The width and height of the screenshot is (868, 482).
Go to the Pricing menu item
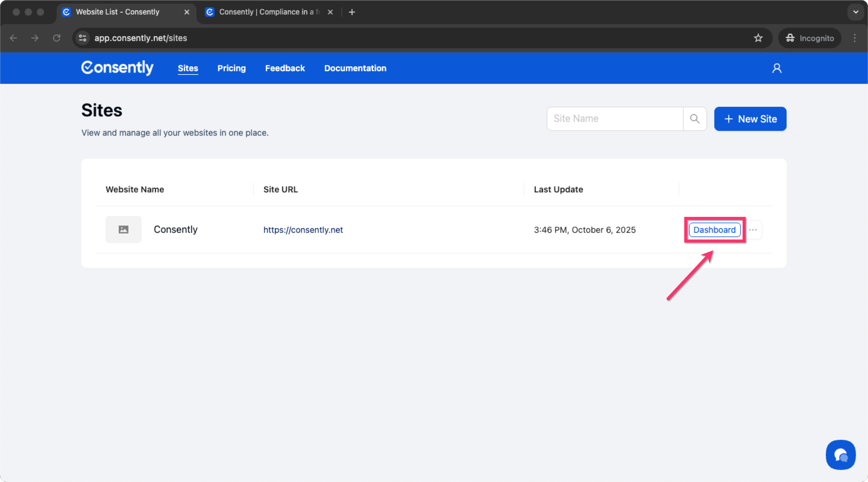(x=231, y=68)
